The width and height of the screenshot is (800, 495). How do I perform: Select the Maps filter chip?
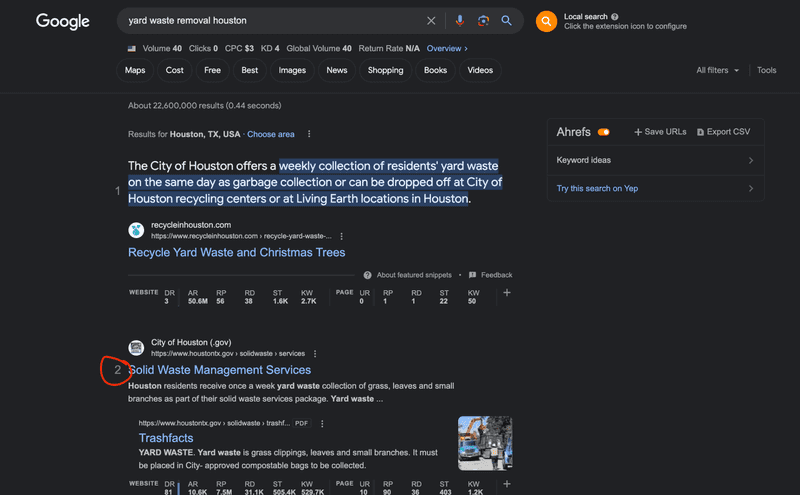pos(135,70)
